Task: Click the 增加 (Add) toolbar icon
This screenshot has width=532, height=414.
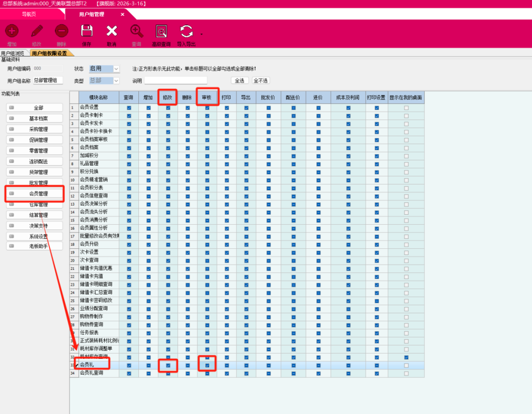Action: pyautogui.click(x=12, y=32)
